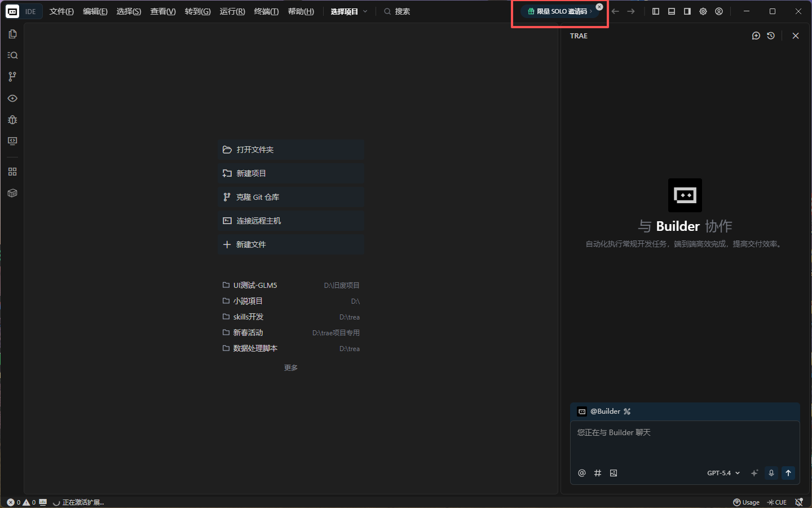Open the 终端(T) menu

click(266, 11)
